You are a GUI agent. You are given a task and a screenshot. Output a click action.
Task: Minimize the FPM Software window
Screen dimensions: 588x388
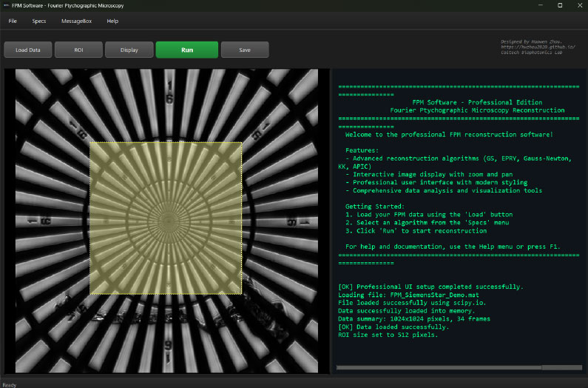point(539,5)
